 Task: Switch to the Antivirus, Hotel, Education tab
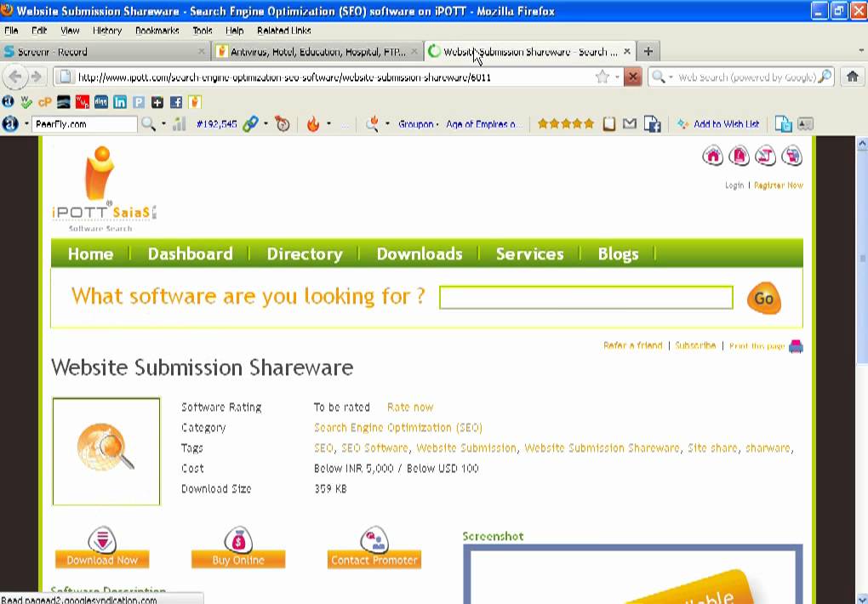317,52
